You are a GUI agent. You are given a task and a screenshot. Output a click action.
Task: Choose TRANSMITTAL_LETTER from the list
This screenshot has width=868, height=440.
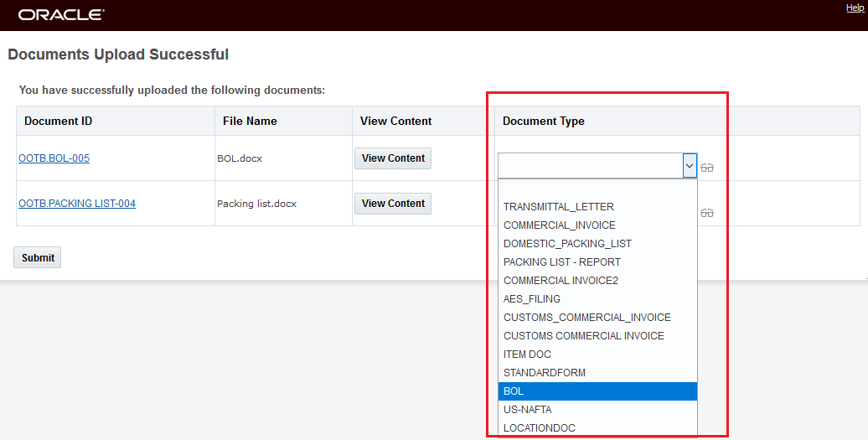click(x=558, y=207)
